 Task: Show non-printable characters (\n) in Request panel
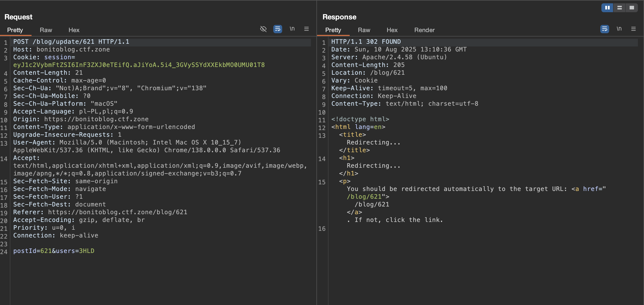(x=292, y=29)
